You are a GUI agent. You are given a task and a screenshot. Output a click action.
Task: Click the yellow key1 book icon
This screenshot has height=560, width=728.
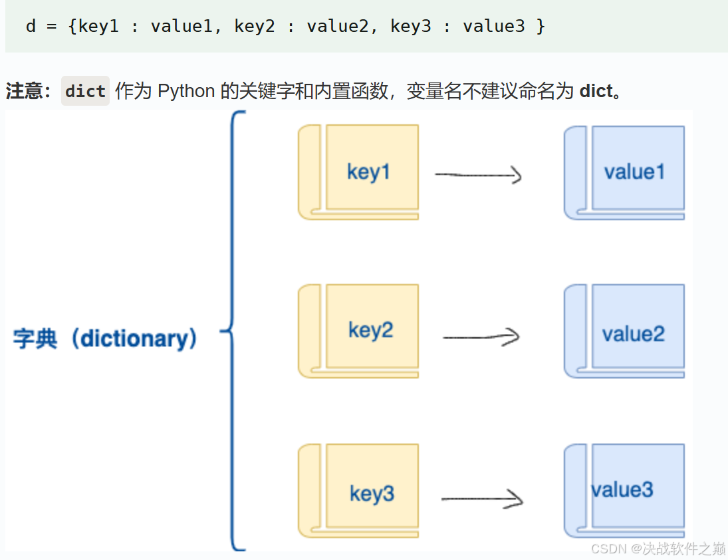click(358, 172)
